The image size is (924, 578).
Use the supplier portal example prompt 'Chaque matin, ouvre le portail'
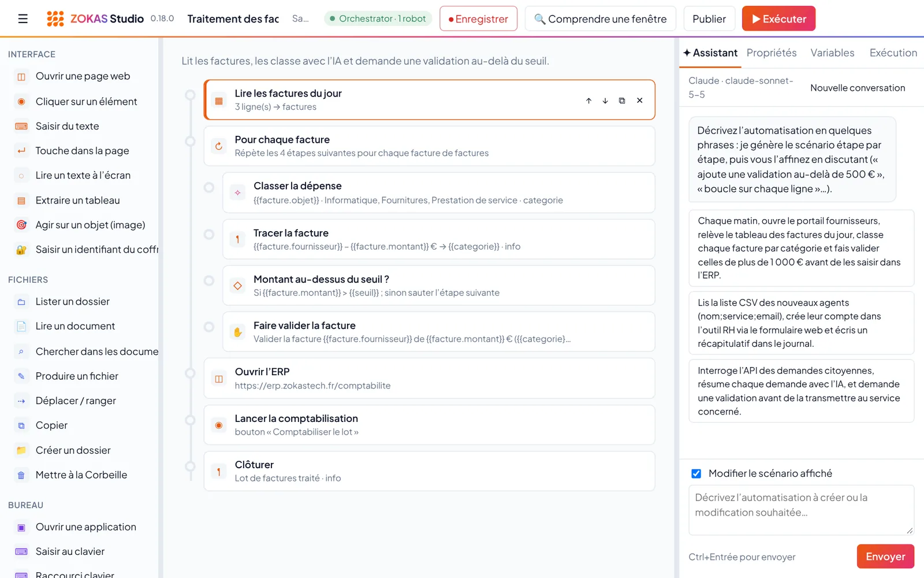click(801, 248)
